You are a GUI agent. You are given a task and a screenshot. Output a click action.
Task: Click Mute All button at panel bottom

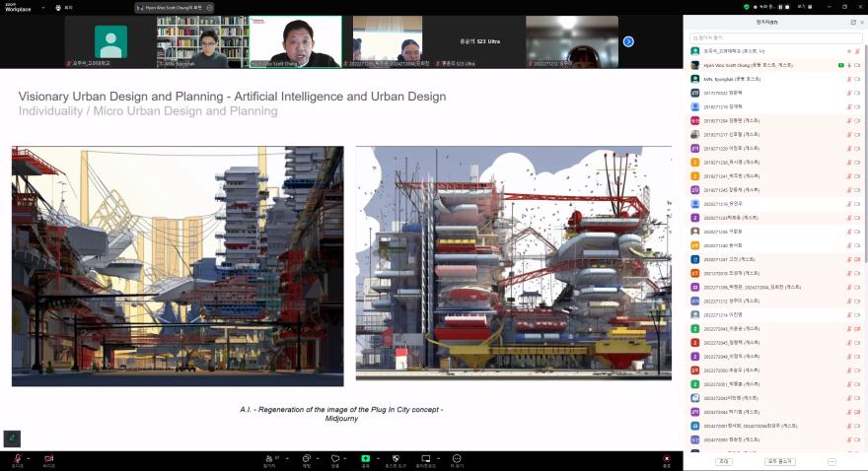click(x=779, y=461)
